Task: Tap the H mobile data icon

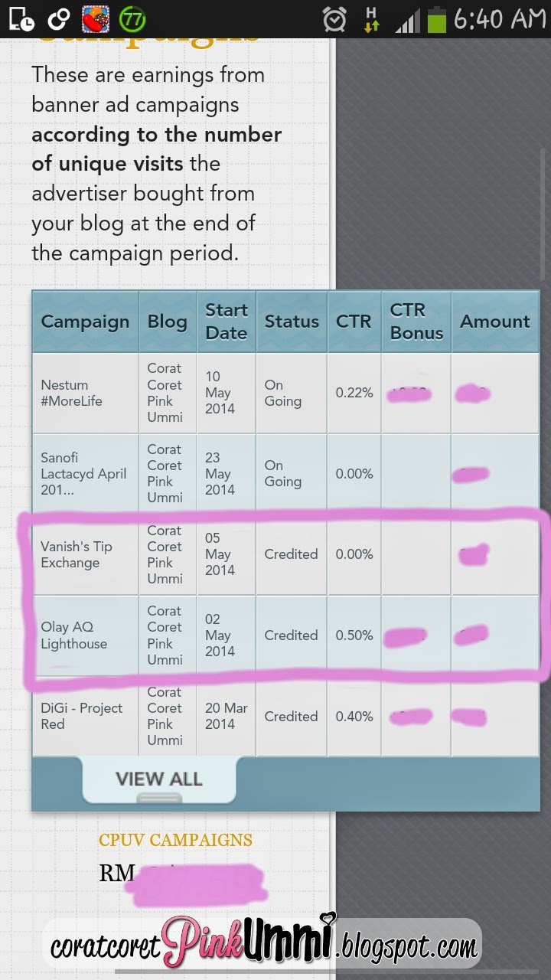Action: click(x=372, y=19)
